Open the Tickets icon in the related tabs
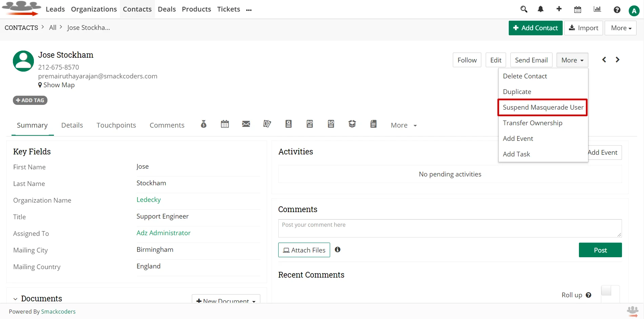Viewport: 644px width, 319px height. (x=267, y=124)
